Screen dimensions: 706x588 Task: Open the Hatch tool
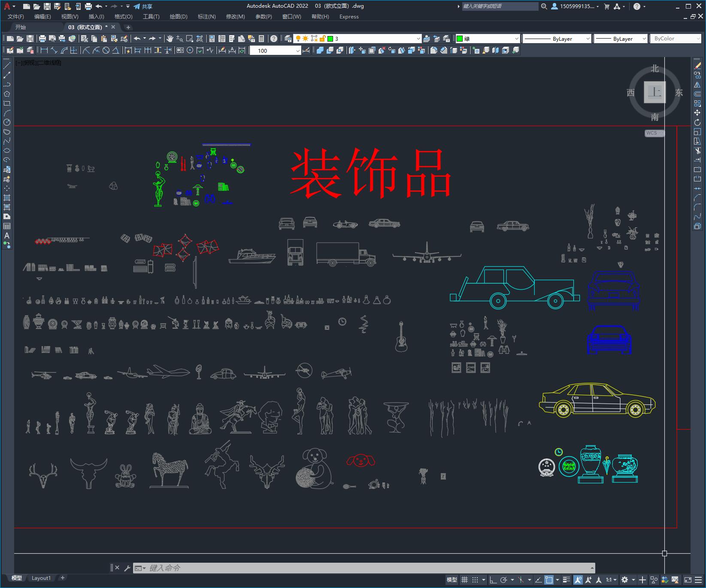point(7,197)
